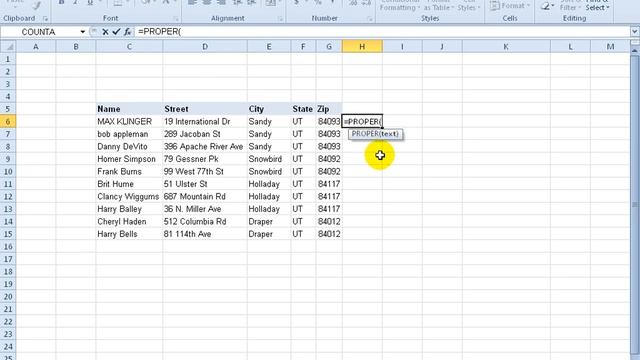This screenshot has width=640, height=360.
Task: Click the cell '19 International Dr'
Action: (205, 122)
